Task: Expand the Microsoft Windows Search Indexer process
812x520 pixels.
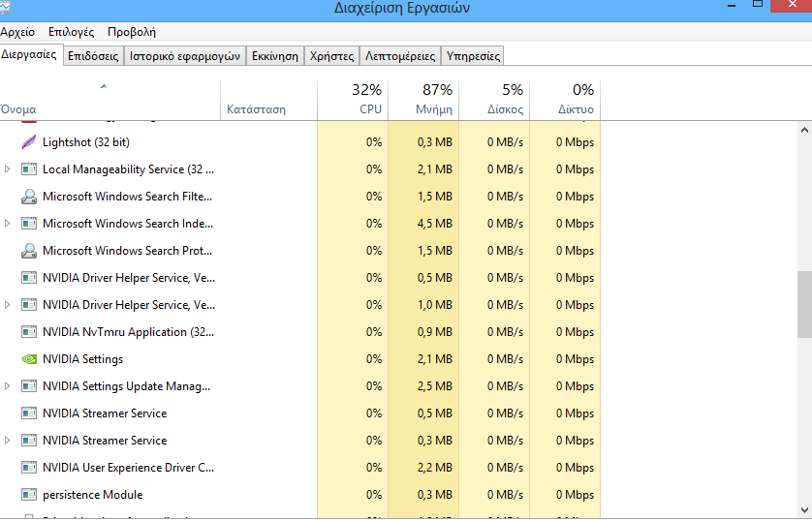Action: (7, 224)
